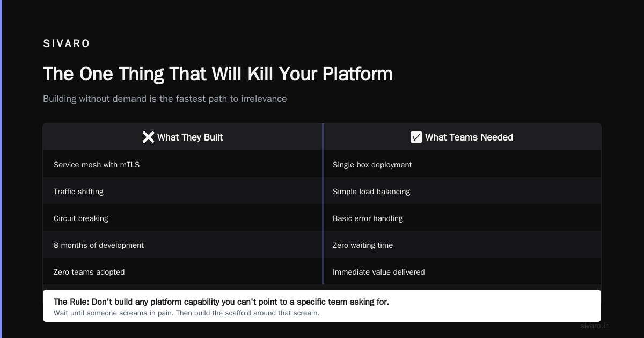Click the X icon beside What They Built
The image size is (644, 338).
148,137
